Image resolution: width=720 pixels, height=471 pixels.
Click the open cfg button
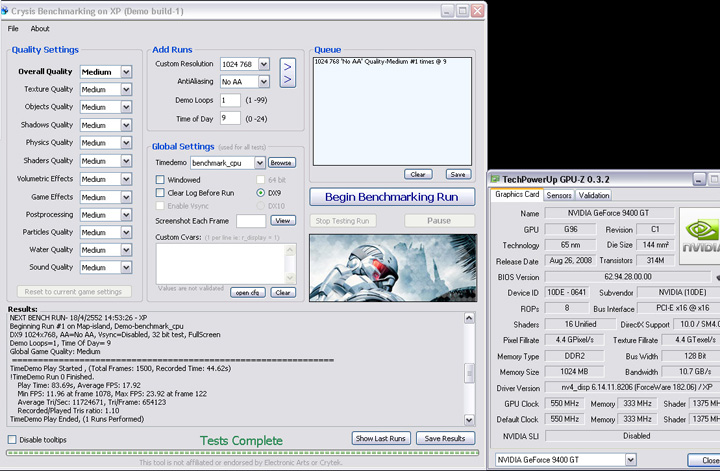[248, 292]
